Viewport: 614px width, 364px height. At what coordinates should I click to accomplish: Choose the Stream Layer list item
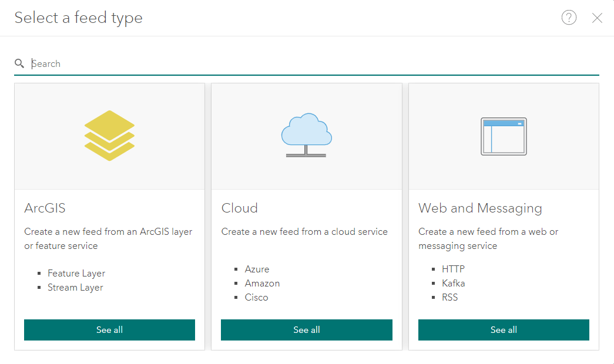point(75,287)
